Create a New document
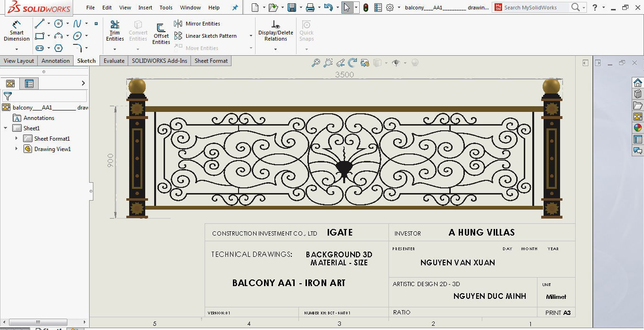 coord(255,8)
